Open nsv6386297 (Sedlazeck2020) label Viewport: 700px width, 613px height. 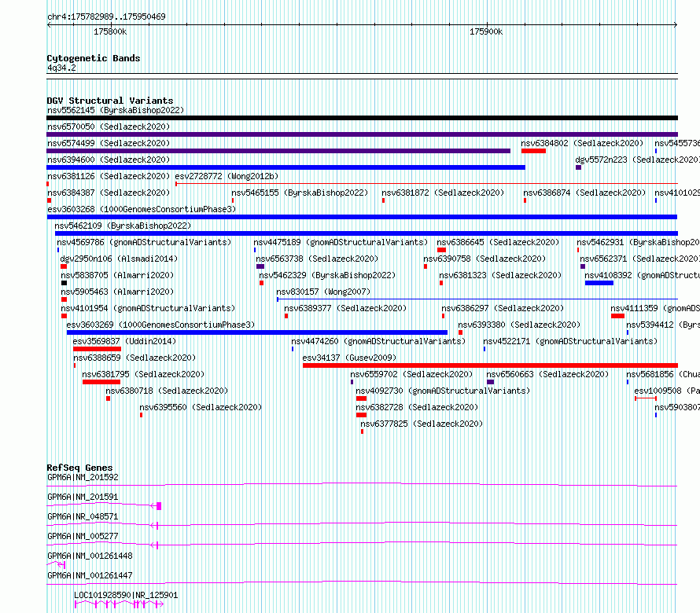coord(503,308)
